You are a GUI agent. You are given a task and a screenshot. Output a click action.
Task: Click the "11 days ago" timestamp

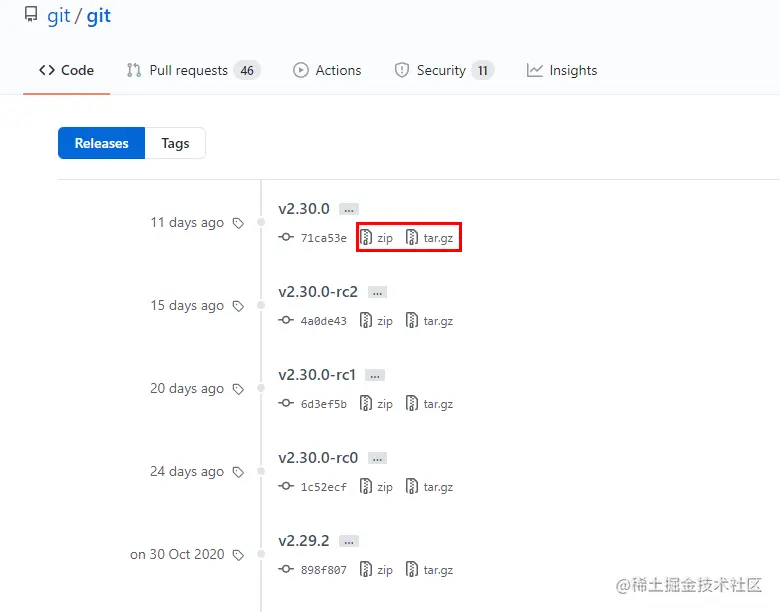click(187, 222)
